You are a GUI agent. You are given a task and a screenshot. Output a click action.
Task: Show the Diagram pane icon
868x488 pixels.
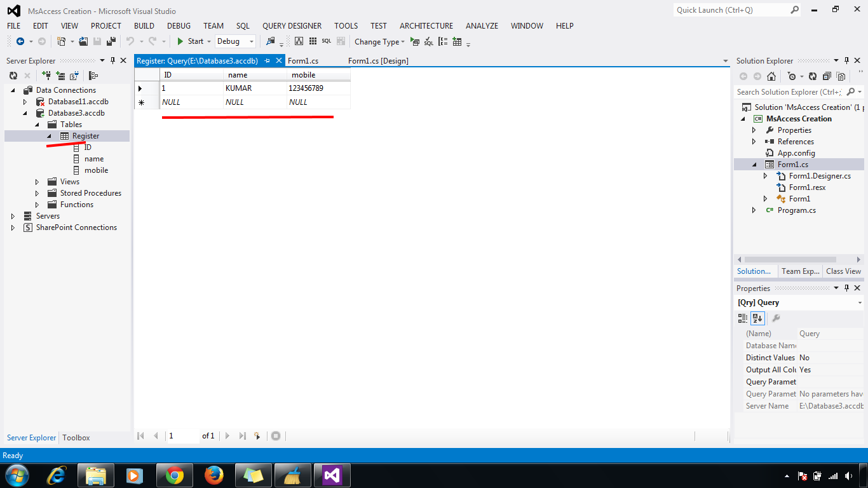pos(299,42)
